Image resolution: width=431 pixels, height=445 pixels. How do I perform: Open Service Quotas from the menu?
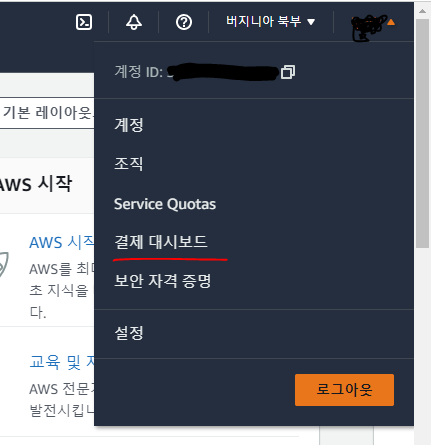[x=165, y=204]
